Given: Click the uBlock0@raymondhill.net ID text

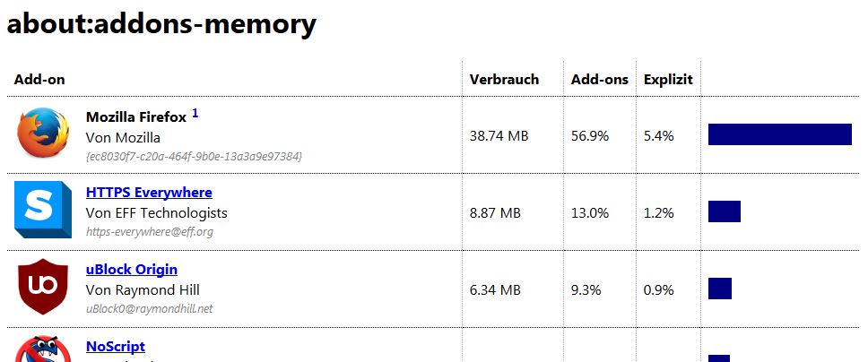Looking at the screenshot, I should click(149, 308).
